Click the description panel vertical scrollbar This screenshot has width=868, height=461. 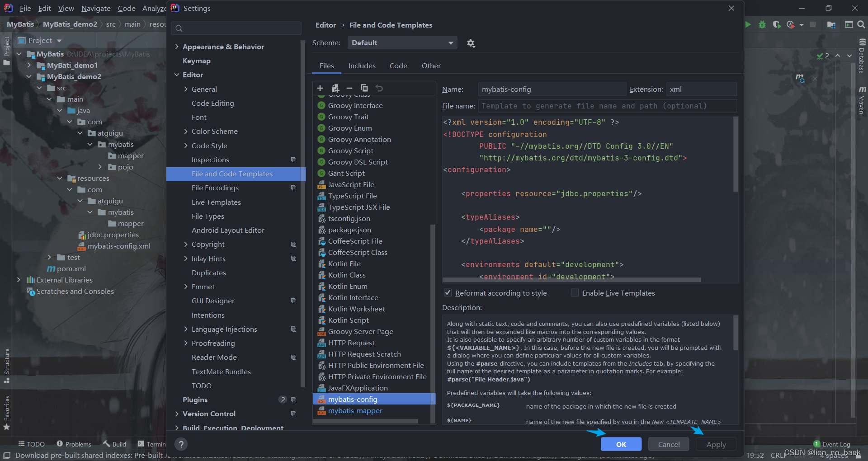coord(736,333)
